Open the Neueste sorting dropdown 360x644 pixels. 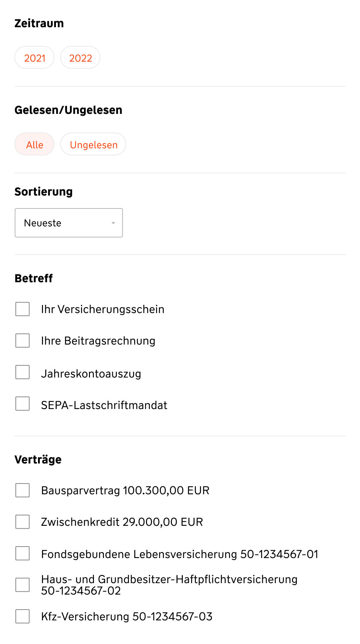pos(68,223)
